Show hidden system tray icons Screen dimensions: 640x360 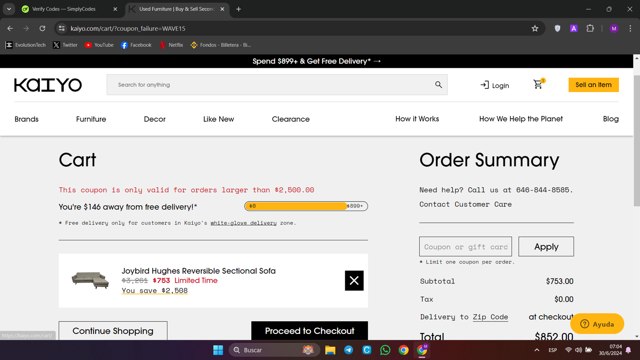(537, 350)
